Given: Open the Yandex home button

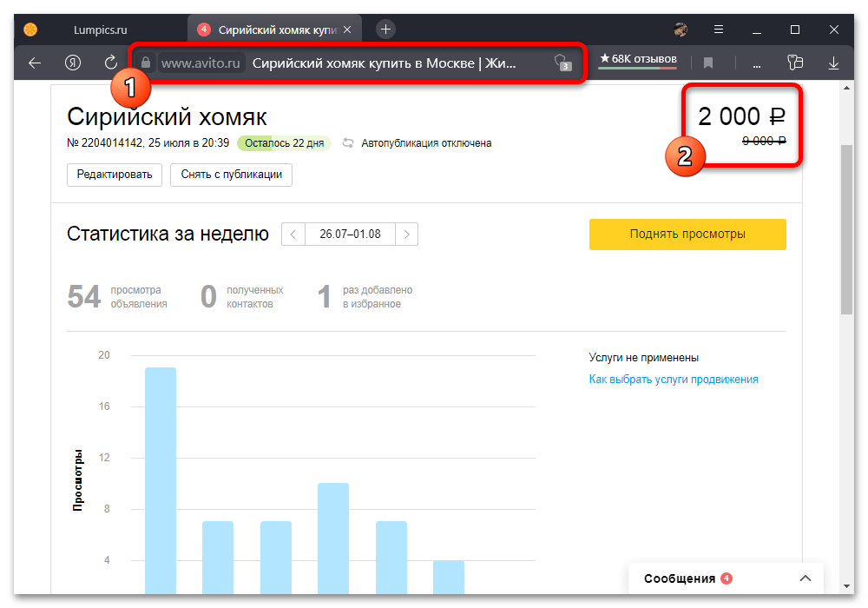Looking at the screenshot, I should (73, 63).
